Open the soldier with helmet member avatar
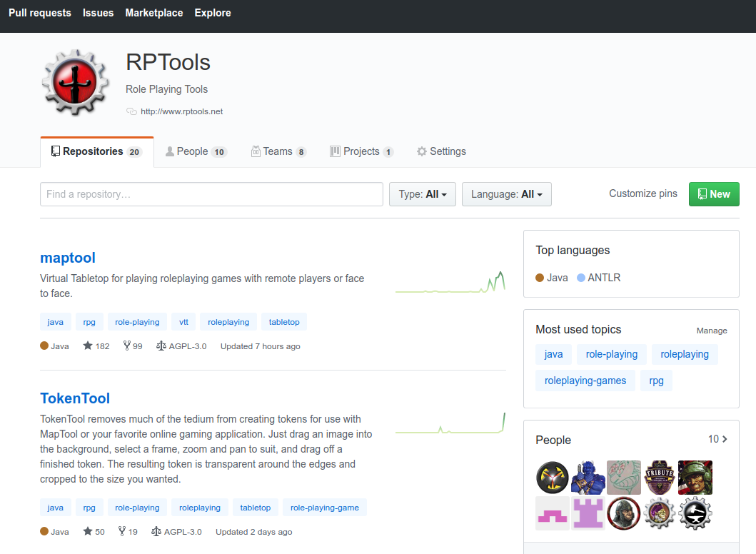This screenshot has width=756, height=554. (x=695, y=478)
